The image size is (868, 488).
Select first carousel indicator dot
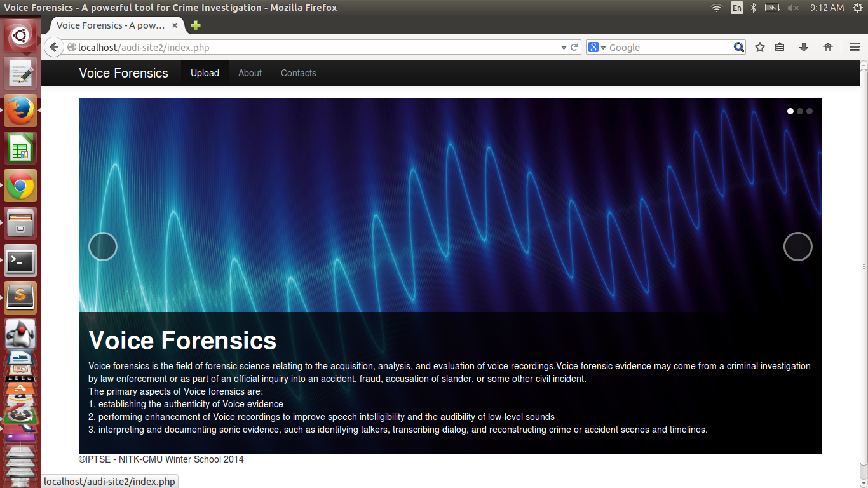[x=790, y=111]
